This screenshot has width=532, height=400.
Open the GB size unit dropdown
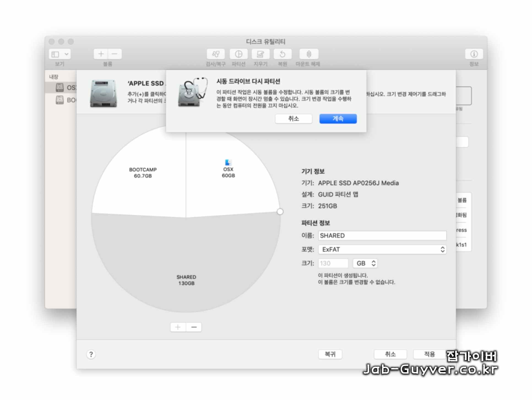[365, 263]
